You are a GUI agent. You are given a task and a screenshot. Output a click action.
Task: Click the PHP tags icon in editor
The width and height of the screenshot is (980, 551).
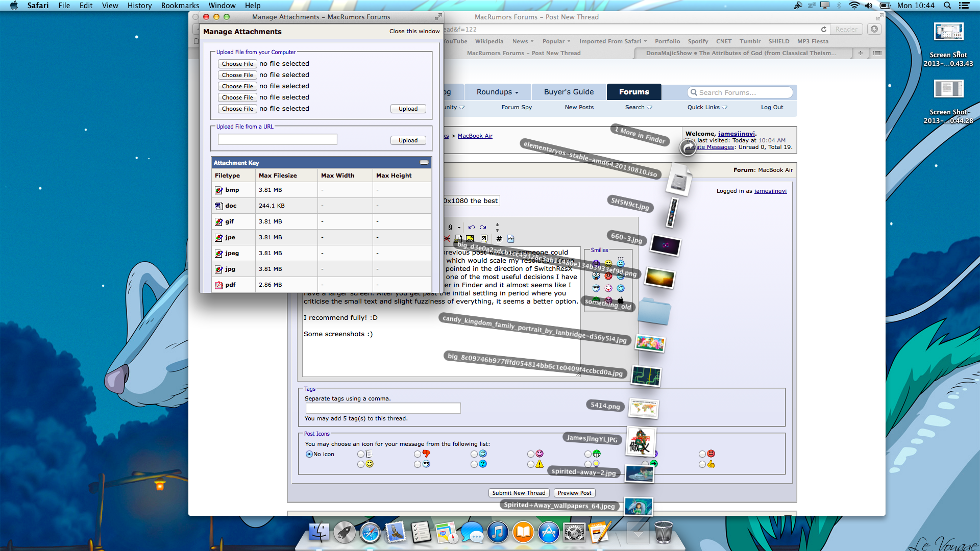(511, 239)
